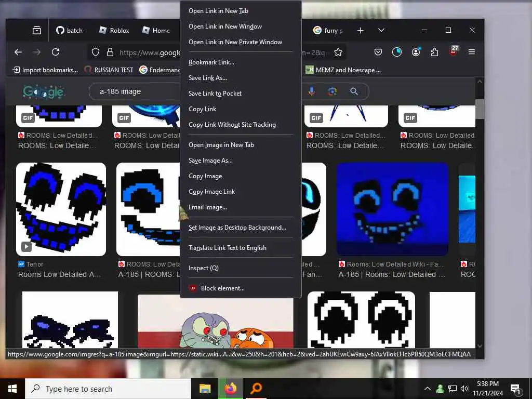
Task: Click the orange magnifier taskbar app
Action: [256, 389]
